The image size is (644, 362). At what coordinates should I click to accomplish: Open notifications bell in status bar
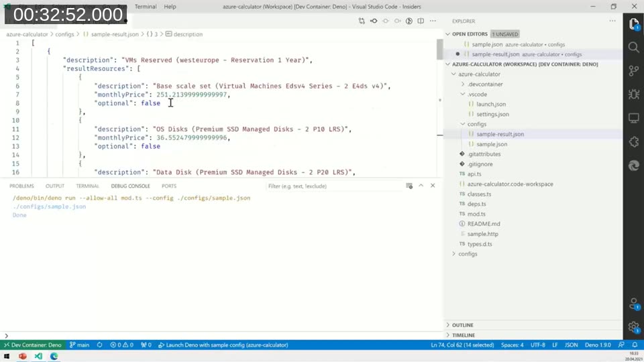(x=635, y=345)
